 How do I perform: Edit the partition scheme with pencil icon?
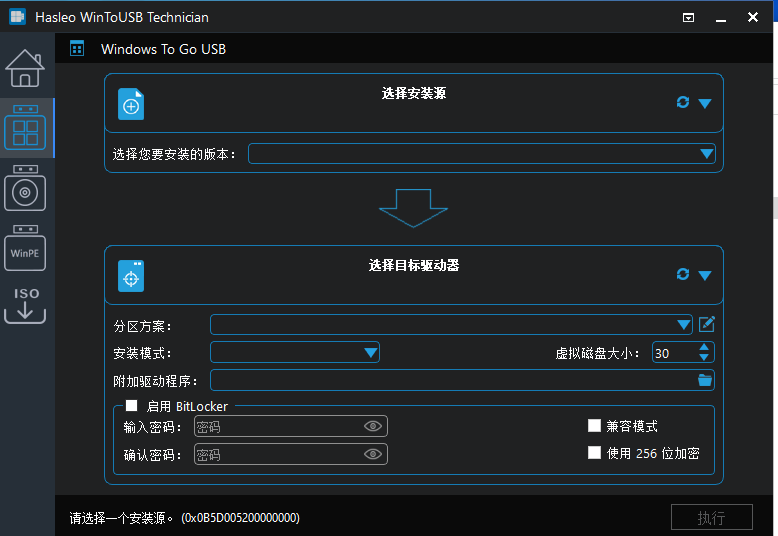pyautogui.click(x=707, y=325)
